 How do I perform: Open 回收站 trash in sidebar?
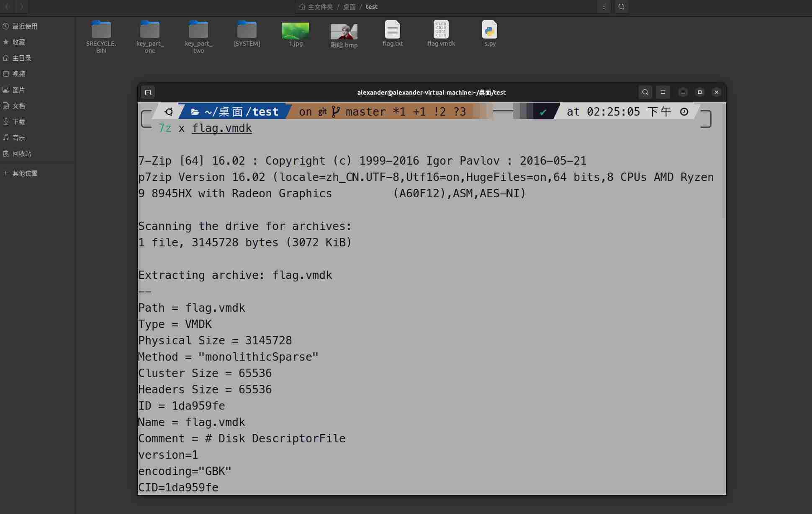point(22,154)
